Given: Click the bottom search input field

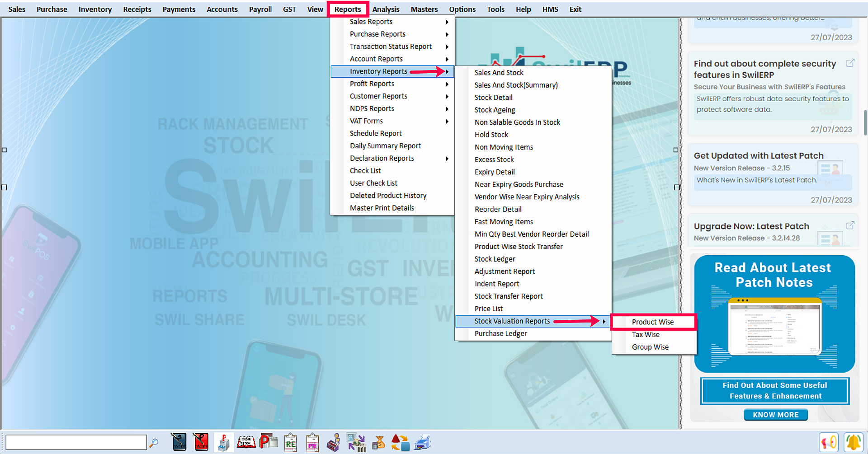Looking at the screenshot, I should tap(76, 442).
